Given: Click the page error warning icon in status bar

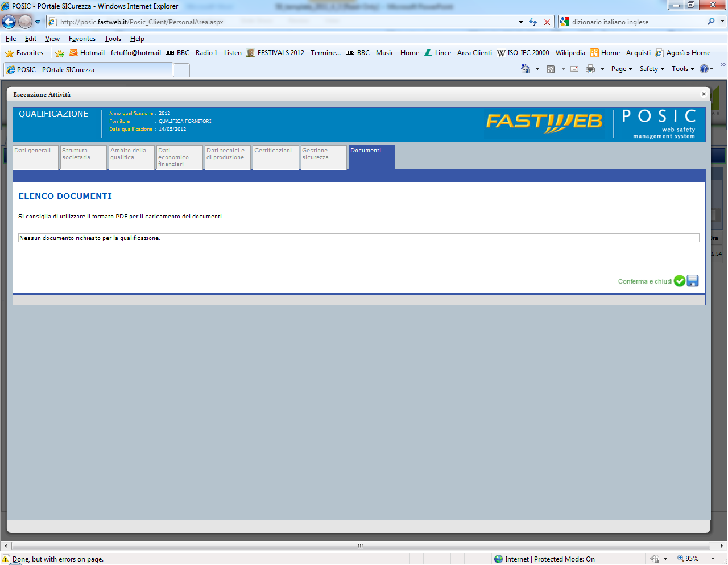Looking at the screenshot, I should point(6,559).
